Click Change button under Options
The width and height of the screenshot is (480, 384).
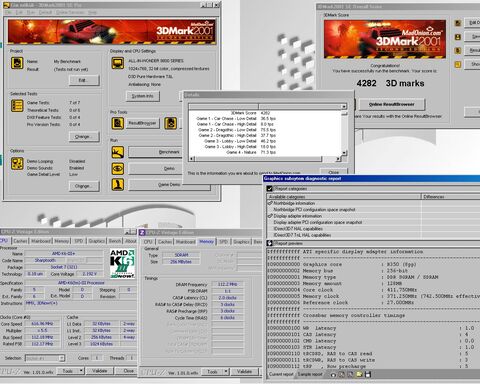pos(84,186)
